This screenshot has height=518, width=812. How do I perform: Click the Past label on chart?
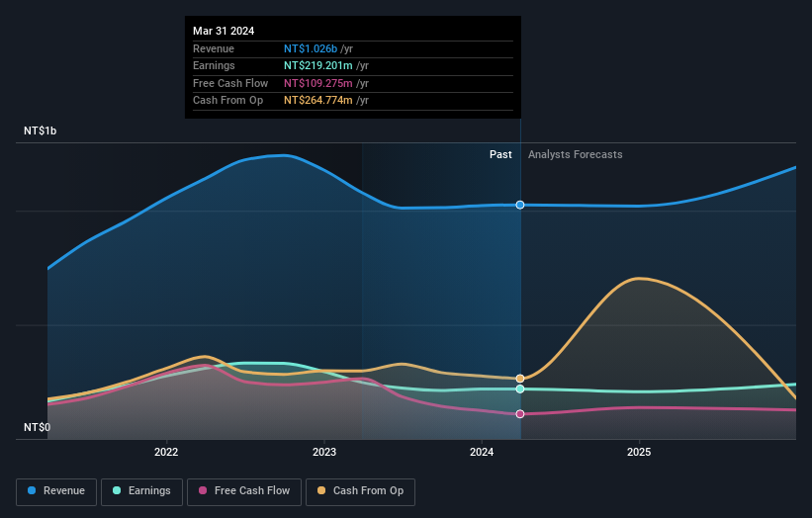pos(500,154)
